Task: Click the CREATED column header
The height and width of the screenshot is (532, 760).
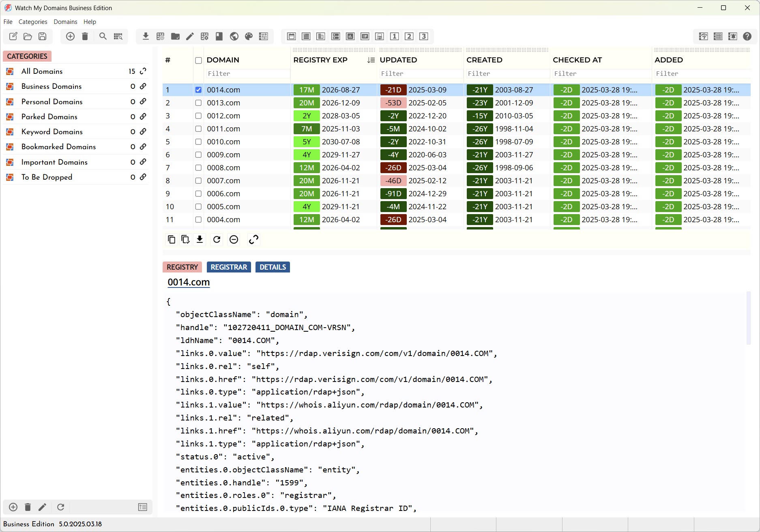Action: tap(484, 60)
